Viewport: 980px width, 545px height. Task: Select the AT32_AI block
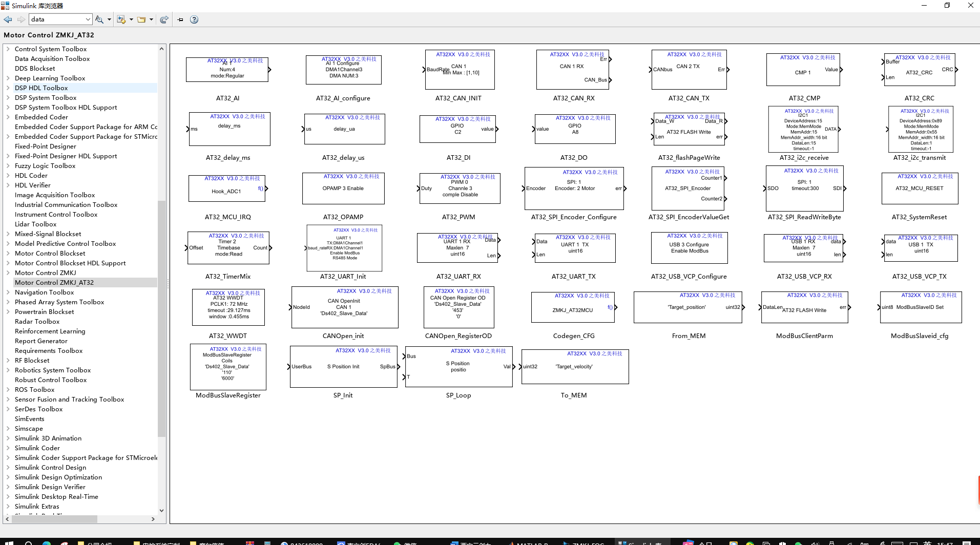pos(227,70)
